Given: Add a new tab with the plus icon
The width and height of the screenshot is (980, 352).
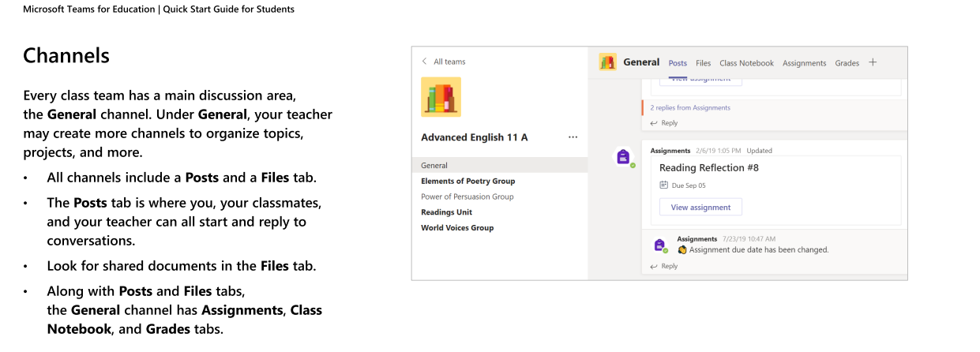Looking at the screenshot, I should (x=873, y=62).
